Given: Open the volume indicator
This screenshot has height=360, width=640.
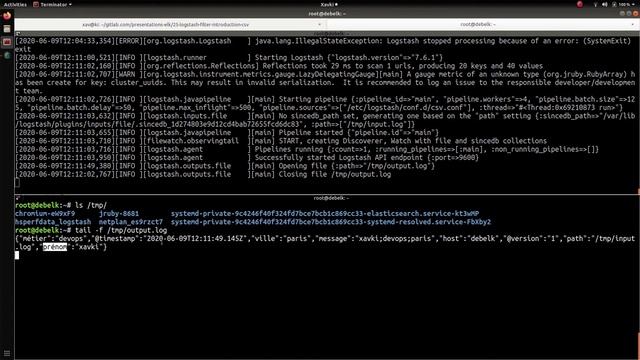Looking at the screenshot, I should (604, 4).
